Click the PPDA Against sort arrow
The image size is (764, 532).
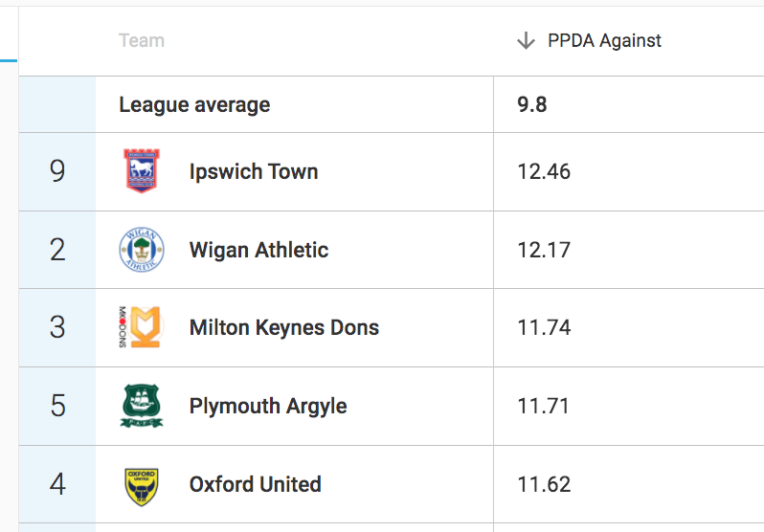(525, 40)
